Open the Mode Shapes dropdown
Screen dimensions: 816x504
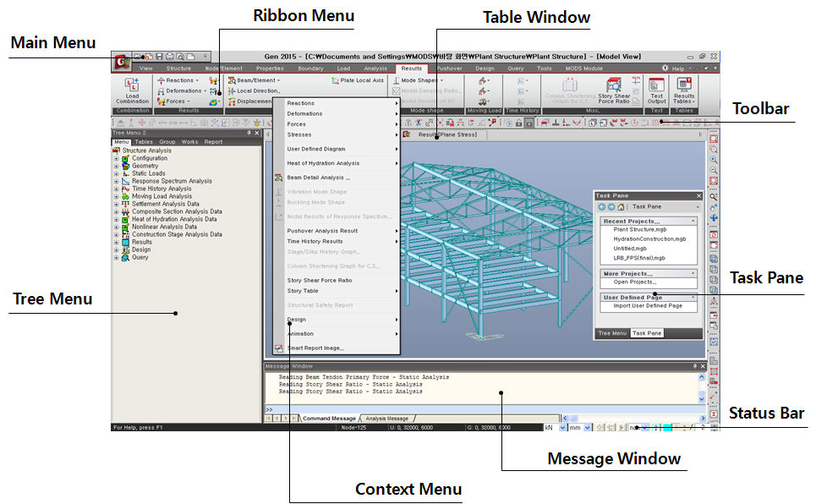point(442,80)
